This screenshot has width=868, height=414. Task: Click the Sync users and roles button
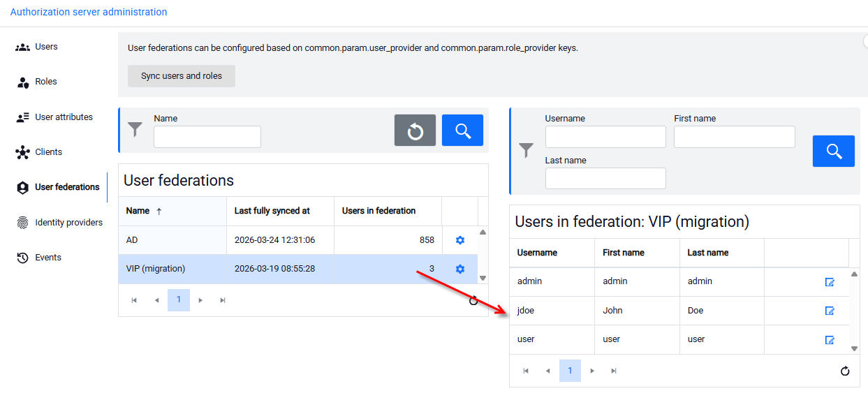182,76
